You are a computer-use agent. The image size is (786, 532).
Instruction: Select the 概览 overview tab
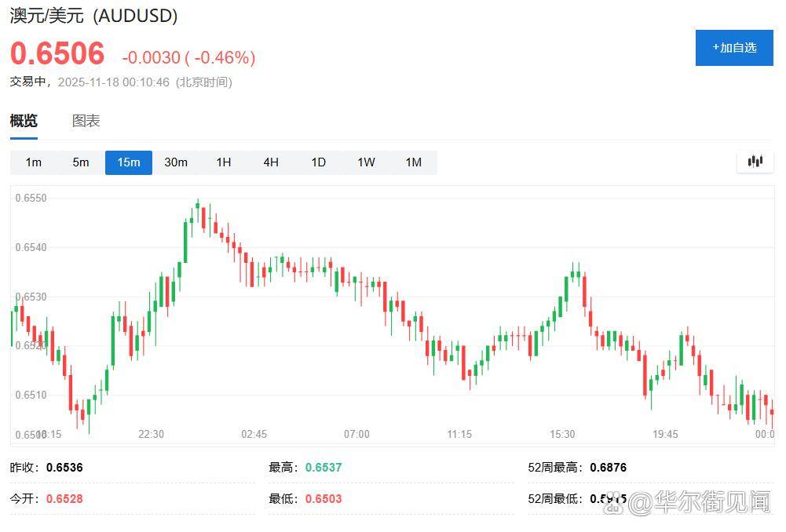coord(24,121)
